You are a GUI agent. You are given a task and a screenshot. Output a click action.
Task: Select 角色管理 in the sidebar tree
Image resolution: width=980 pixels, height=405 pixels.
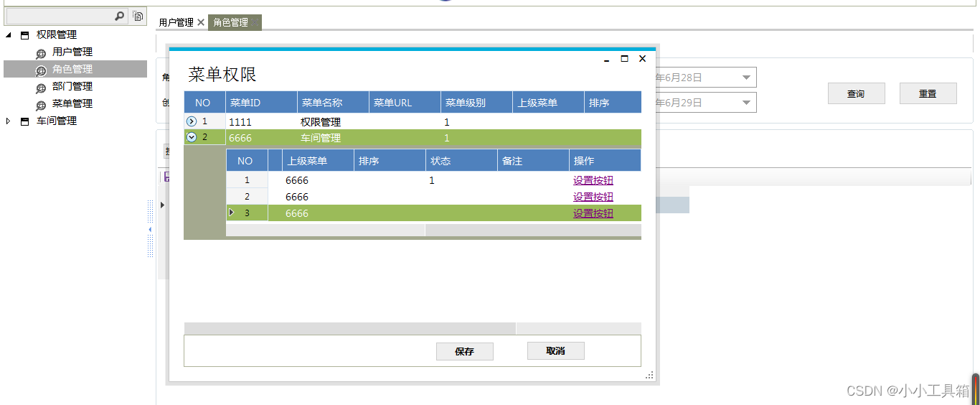coord(72,69)
